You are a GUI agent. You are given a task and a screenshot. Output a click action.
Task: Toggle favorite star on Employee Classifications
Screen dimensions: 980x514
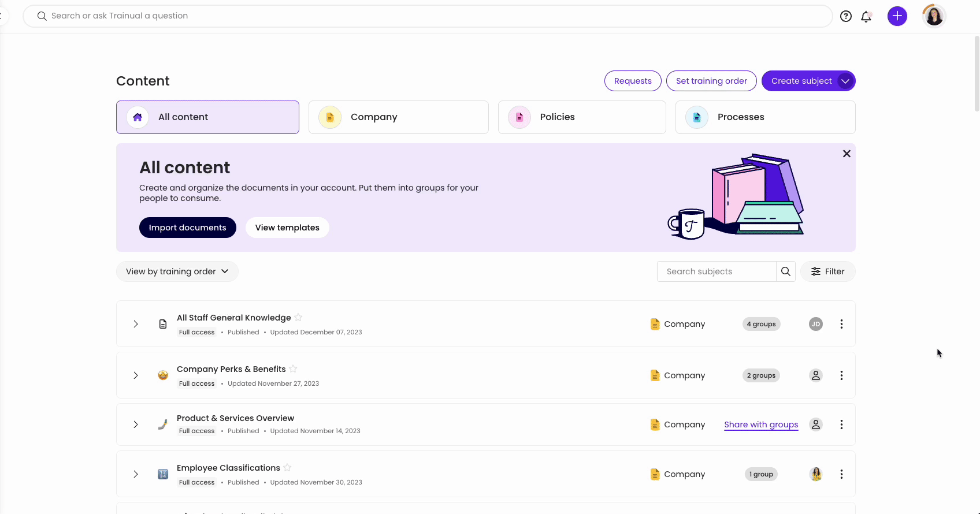[287, 467]
